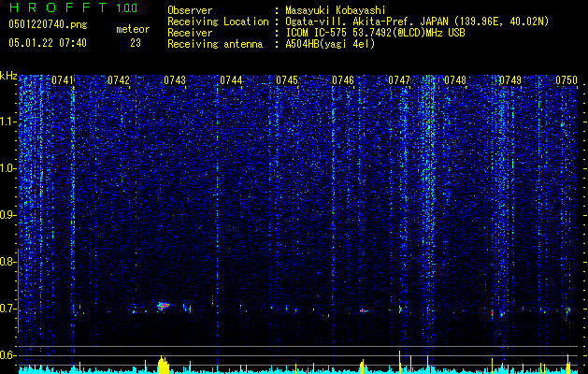Click the 0744 time marker

(x=231, y=80)
